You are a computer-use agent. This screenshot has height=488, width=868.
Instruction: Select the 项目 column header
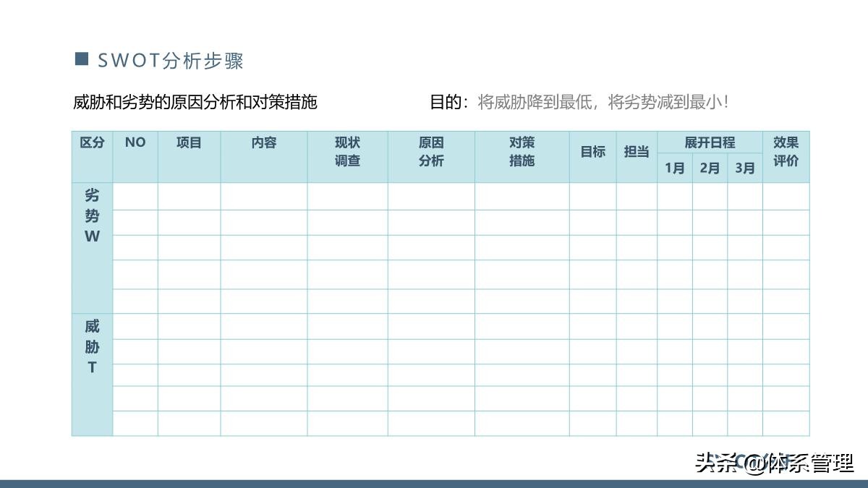point(189,143)
